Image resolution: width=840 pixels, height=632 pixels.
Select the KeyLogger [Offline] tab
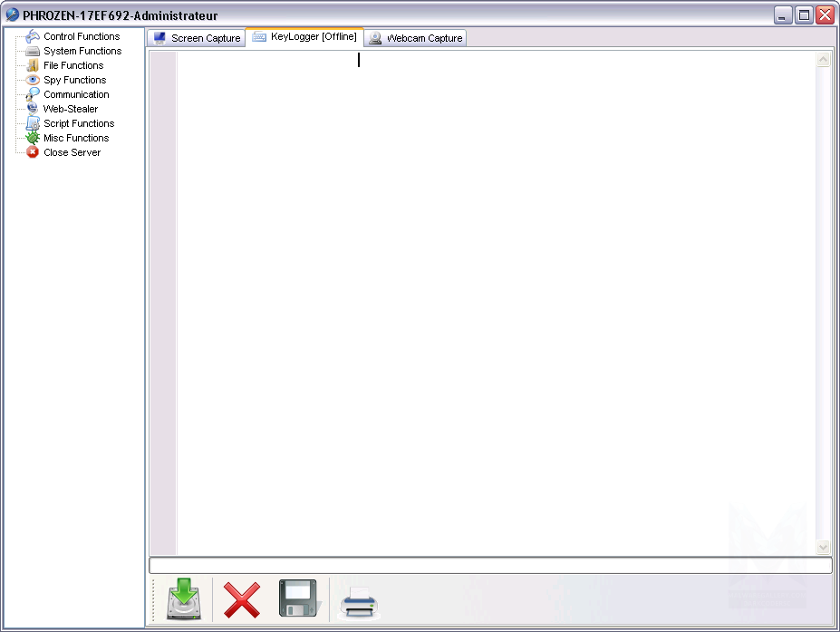[304, 37]
